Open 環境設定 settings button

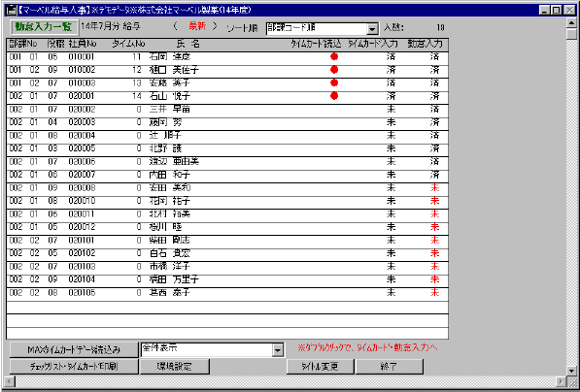[x=175, y=367]
